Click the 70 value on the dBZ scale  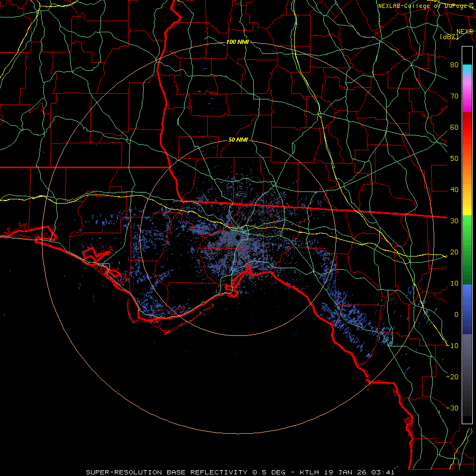tap(454, 96)
